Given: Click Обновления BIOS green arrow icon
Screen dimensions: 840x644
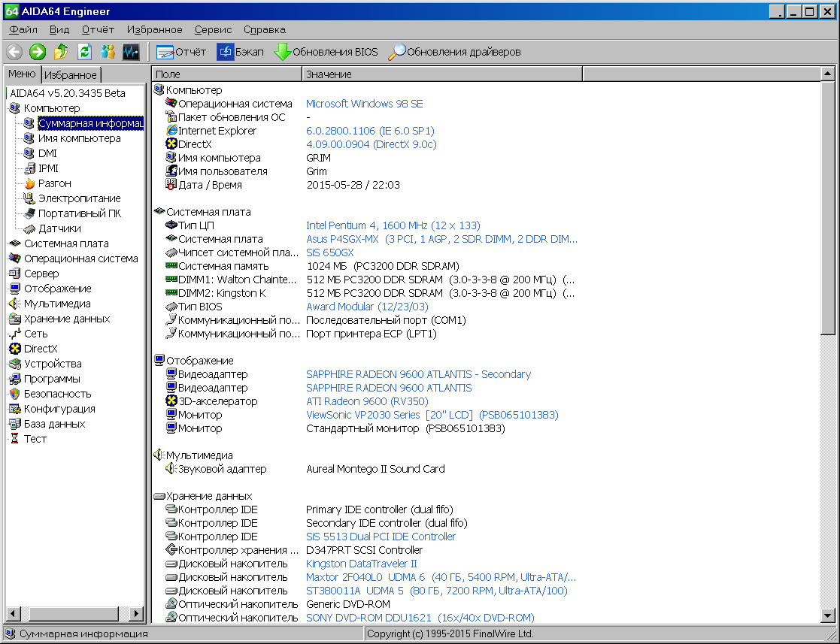Looking at the screenshot, I should [282, 52].
